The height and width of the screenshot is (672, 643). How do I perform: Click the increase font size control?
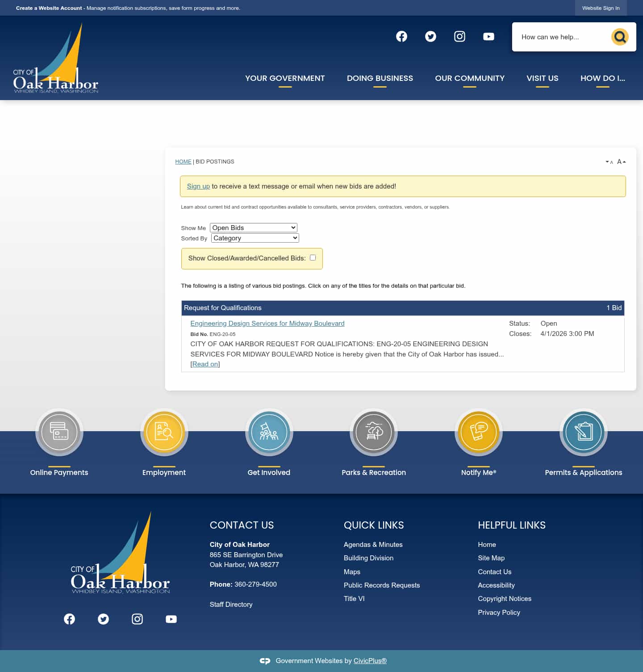(621, 161)
